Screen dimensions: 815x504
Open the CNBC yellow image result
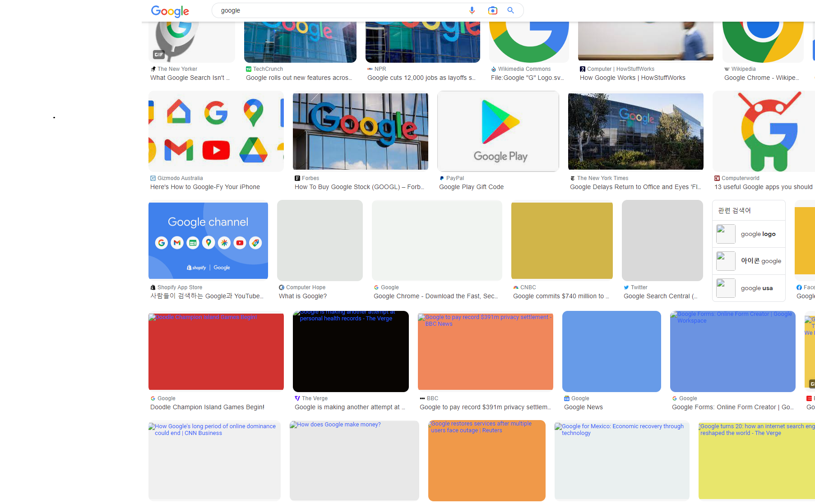(562, 240)
